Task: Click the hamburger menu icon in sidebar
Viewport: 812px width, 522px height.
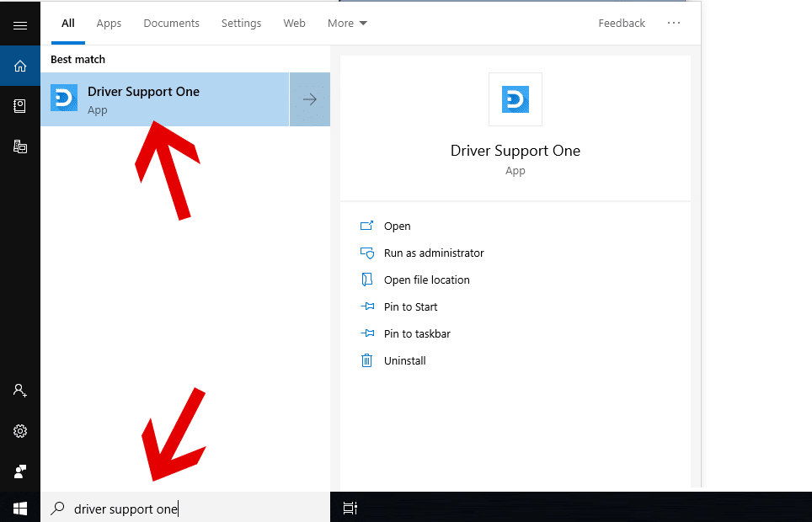Action: pyautogui.click(x=20, y=25)
